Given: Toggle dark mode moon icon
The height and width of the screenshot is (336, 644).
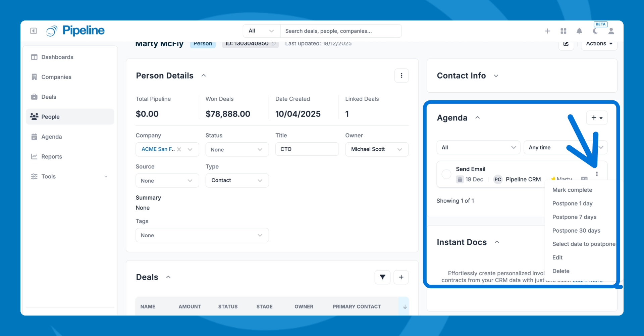Looking at the screenshot, I should [595, 31].
